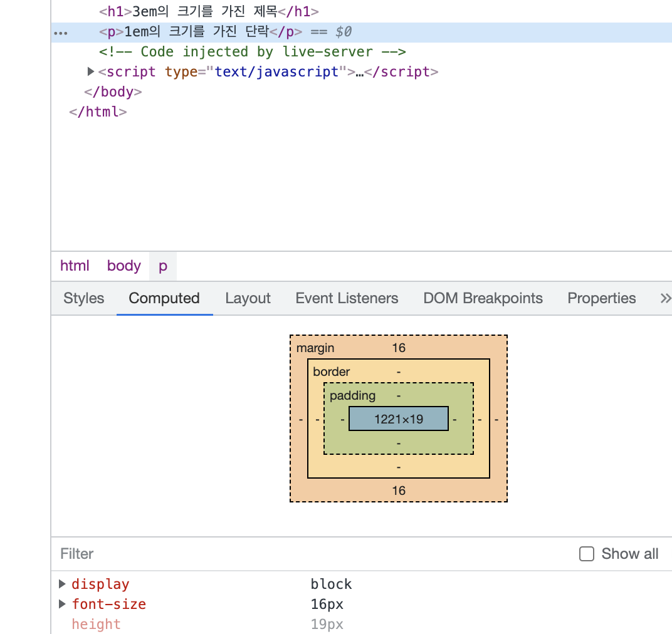Open the Properties tab
Viewport: 672px width, 634px height.
601,298
